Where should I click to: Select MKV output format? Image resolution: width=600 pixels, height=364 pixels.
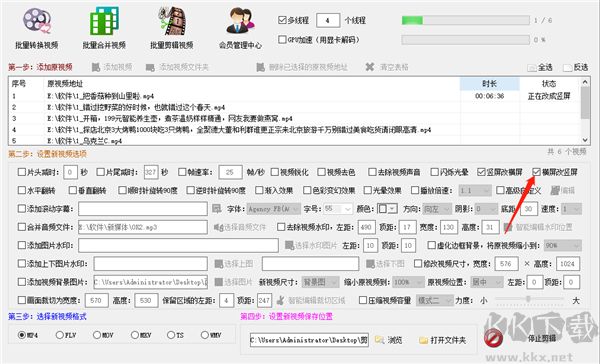134,335
